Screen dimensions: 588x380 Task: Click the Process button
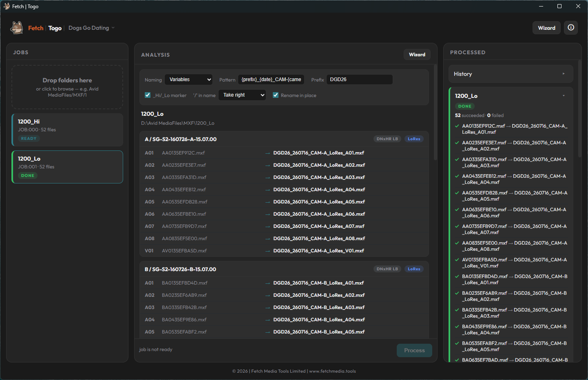(414, 350)
